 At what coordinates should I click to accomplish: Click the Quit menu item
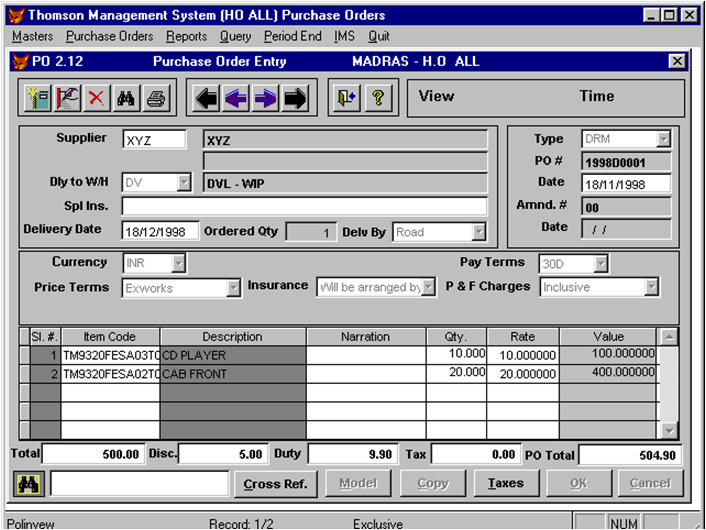tap(379, 36)
